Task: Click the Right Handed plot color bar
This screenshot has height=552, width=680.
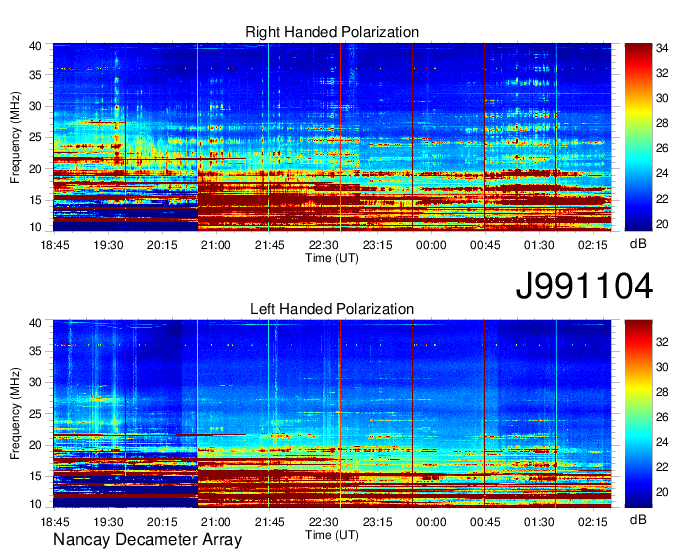Action: [x=638, y=137]
